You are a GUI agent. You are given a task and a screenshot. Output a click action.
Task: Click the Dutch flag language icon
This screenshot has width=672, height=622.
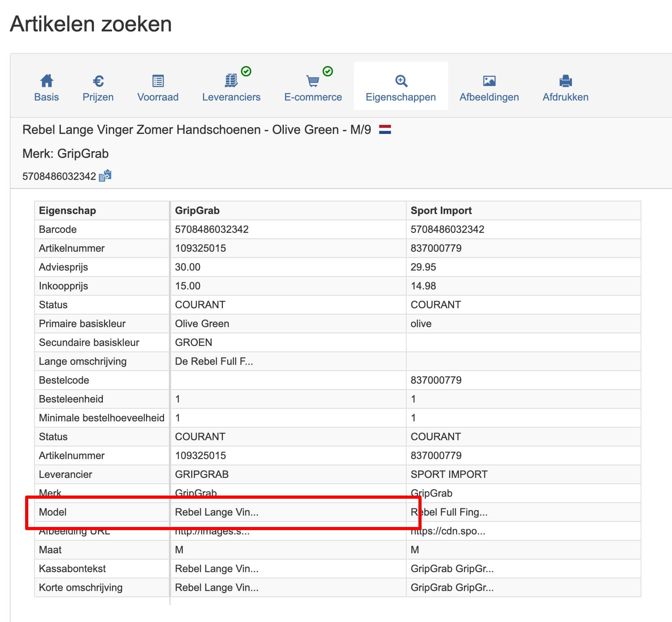[x=385, y=130]
